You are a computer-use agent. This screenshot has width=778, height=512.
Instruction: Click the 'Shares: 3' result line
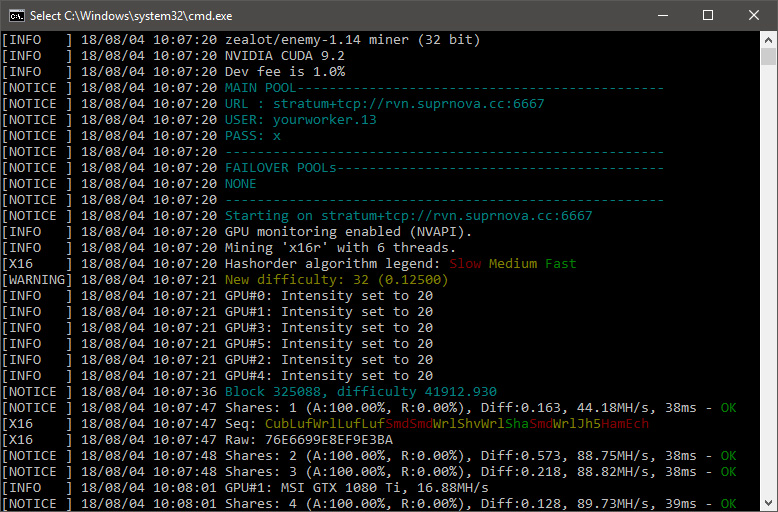pyautogui.click(x=480, y=471)
